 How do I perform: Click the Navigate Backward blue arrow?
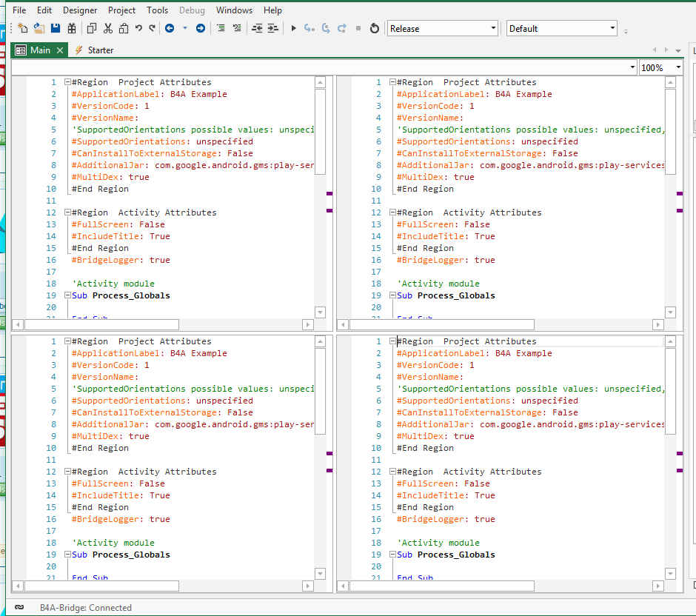point(170,28)
